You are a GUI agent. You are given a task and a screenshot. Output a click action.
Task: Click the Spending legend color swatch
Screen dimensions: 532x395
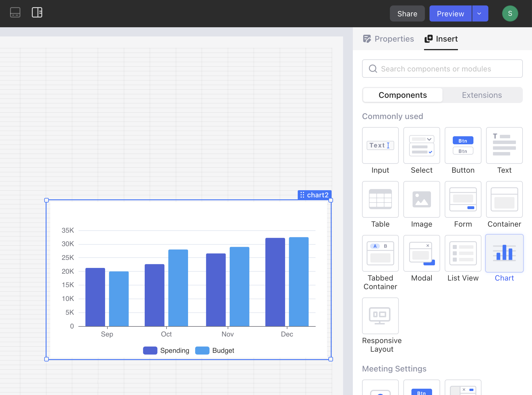click(150, 351)
